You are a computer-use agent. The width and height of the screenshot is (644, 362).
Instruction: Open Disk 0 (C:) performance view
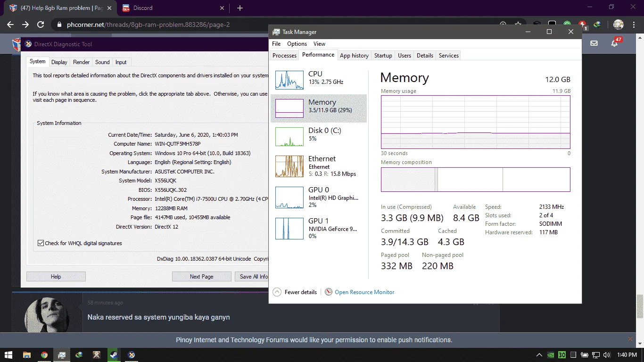point(319,137)
